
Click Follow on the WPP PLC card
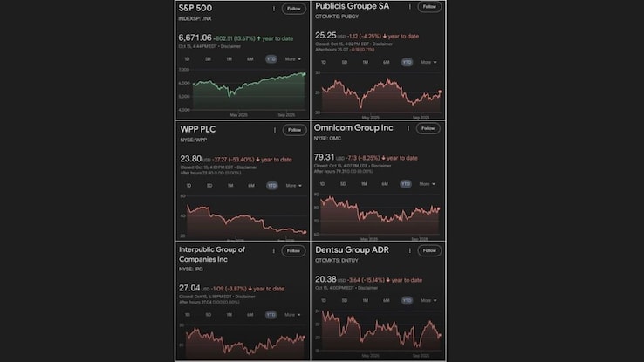[294, 130]
